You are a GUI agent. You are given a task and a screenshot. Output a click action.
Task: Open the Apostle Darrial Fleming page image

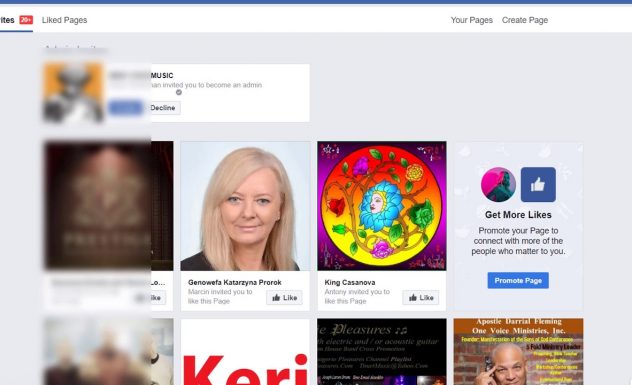click(x=518, y=352)
